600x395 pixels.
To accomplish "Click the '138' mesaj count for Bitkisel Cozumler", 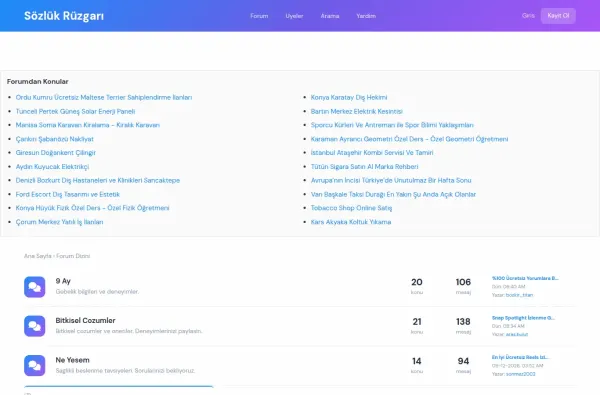I will 463,322.
